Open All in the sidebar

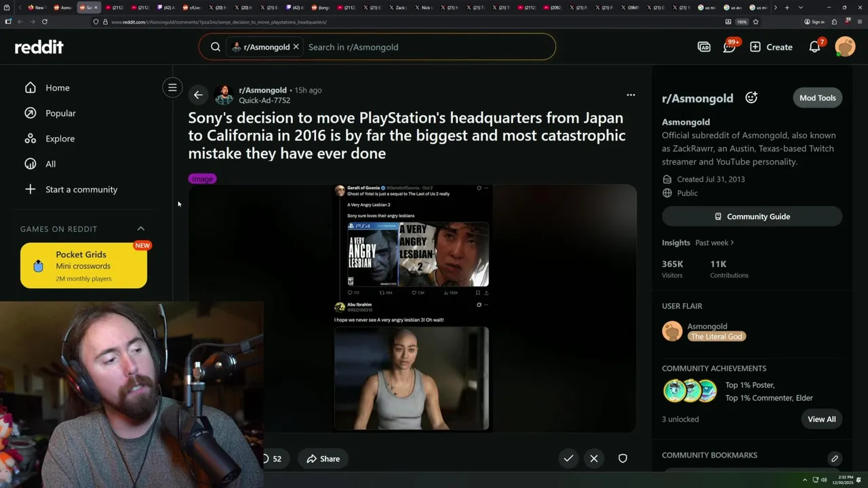(50, 164)
